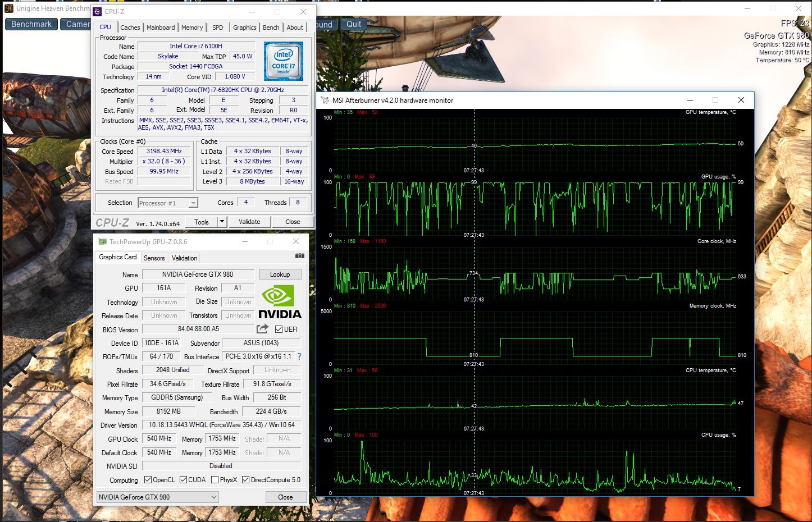
Task: Click the Intel Core i7 badge in CPU-Z
Action: [x=284, y=61]
